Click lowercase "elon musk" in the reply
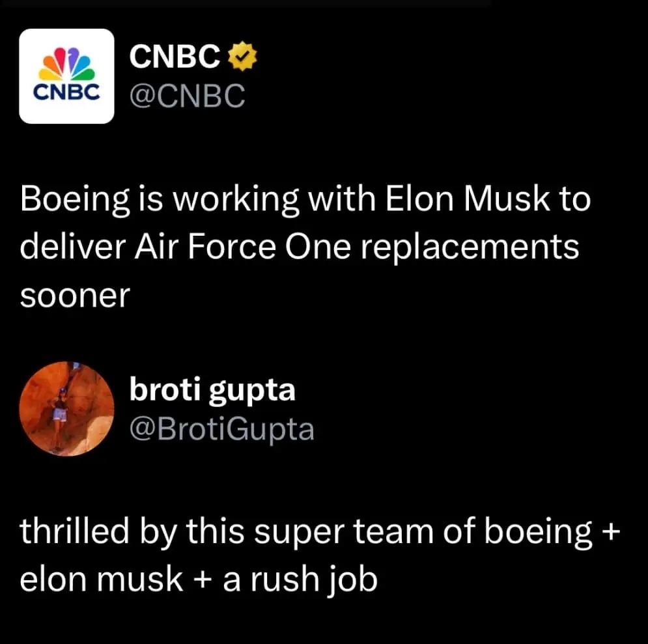Image resolution: width=648 pixels, height=644 pixels. click(102, 580)
